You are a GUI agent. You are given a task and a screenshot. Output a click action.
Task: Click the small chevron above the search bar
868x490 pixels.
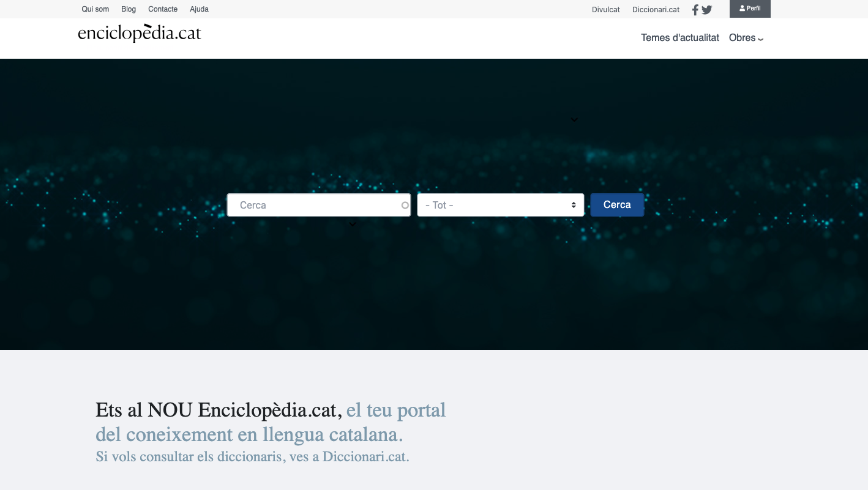pos(574,120)
